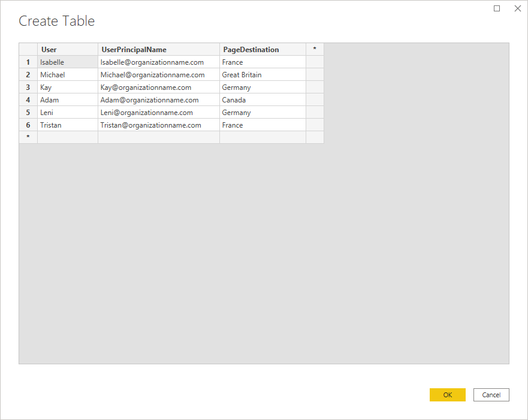
Task: Add new column via asterisk header
Action: click(x=315, y=50)
